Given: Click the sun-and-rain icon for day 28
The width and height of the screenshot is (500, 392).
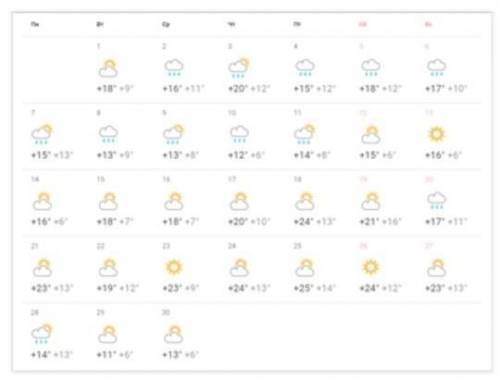Looking at the screenshot, I should pos(42,333).
